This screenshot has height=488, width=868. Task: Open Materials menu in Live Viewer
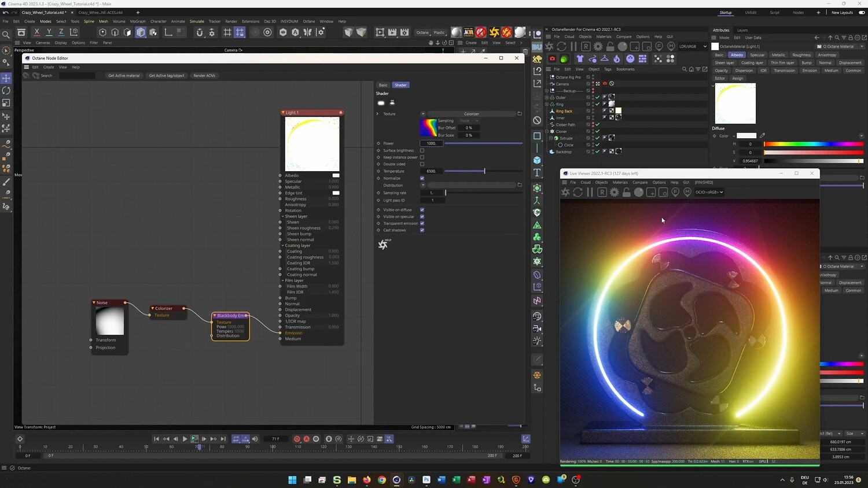(x=620, y=182)
